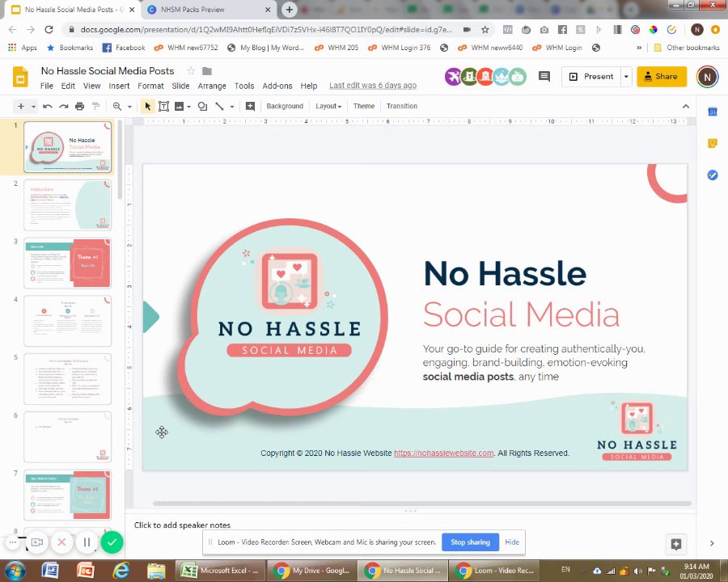Click the yellow Share button
This screenshot has width=728, height=582.
pyautogui.click(x=661, y=77)
